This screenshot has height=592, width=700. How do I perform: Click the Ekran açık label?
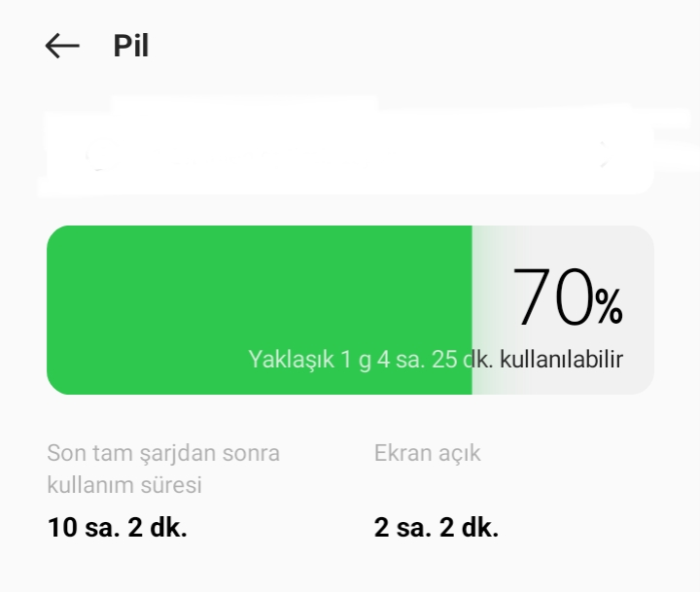pos(427,453)
